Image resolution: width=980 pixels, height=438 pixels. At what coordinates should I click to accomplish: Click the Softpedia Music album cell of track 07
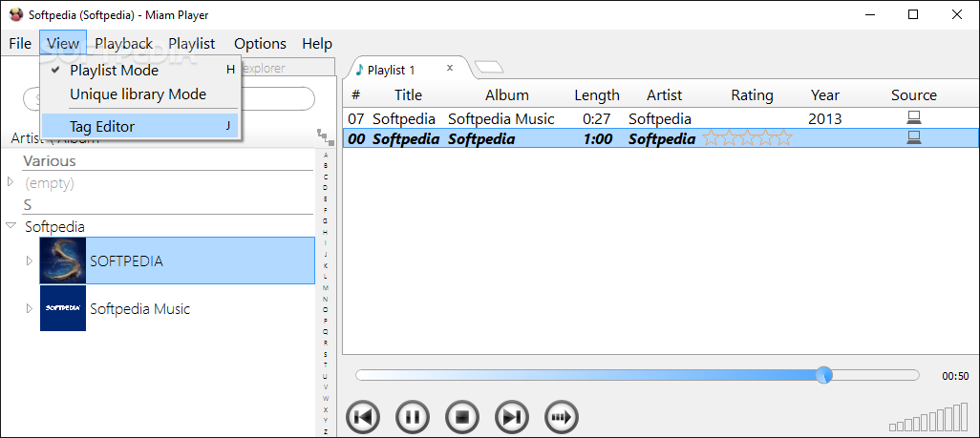point(501,118)
